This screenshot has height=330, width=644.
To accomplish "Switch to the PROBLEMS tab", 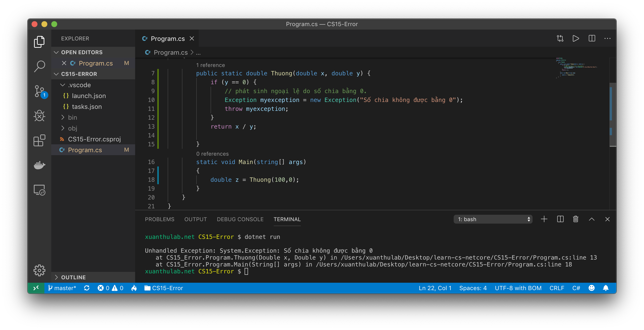I will pos(160,219).
